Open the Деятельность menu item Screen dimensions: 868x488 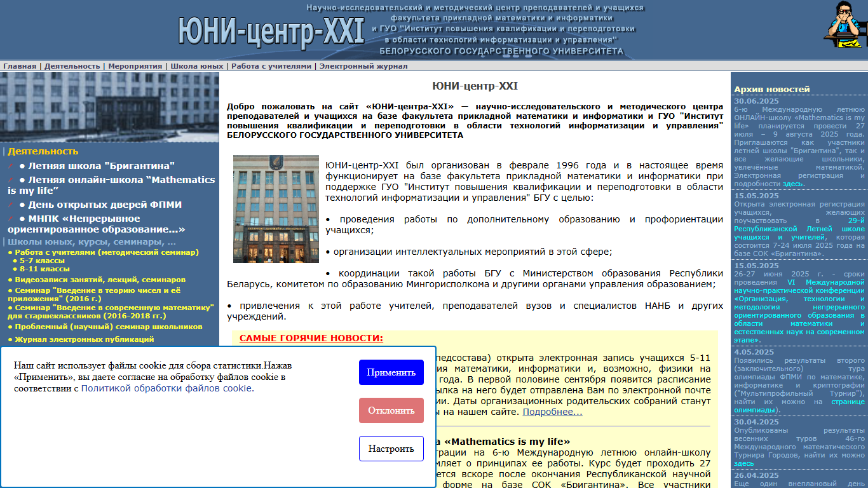[72, 66]
